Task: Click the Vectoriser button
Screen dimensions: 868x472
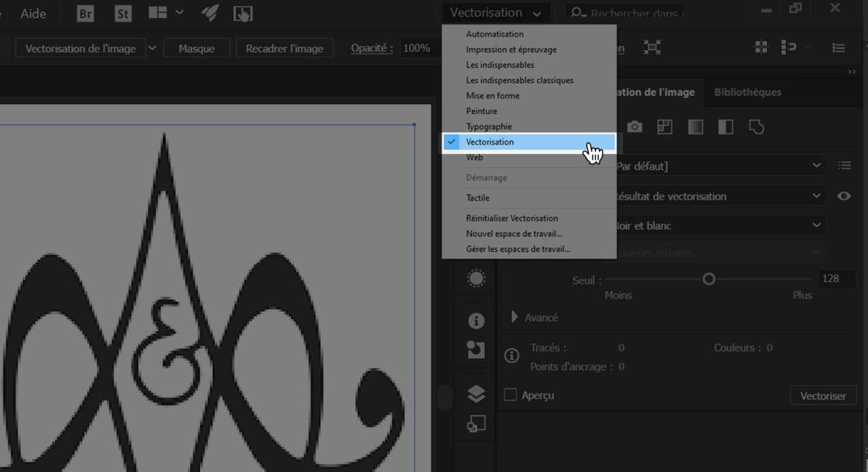Action: coord(823,395)
